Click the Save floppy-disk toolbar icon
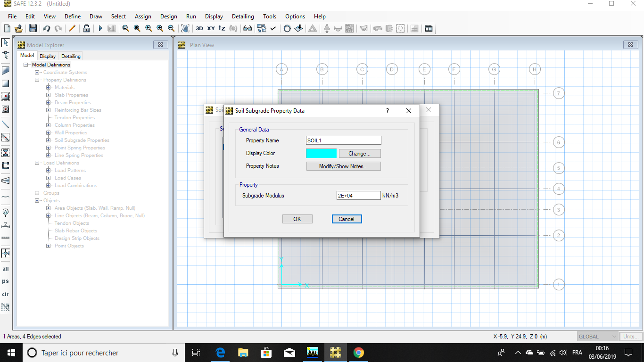The height and width of the screenshot is (362, 644). pos(33,28)
